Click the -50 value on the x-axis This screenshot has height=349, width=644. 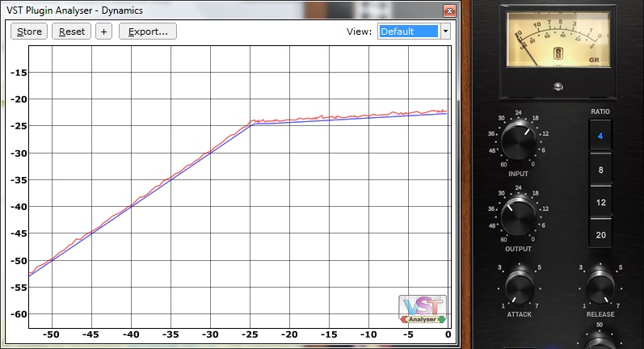[x=51, y=334]
